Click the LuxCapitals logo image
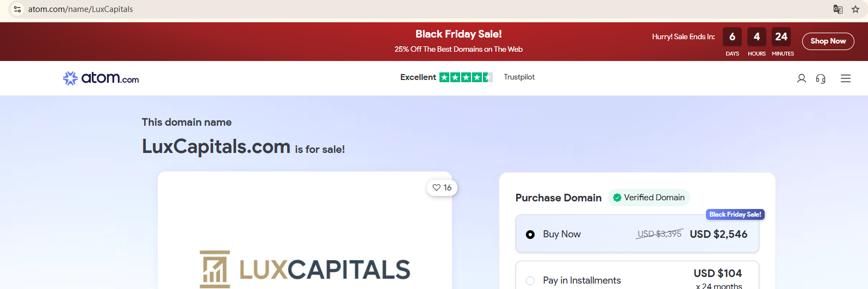Screen dimensions: 868x289 coord(305,269)
